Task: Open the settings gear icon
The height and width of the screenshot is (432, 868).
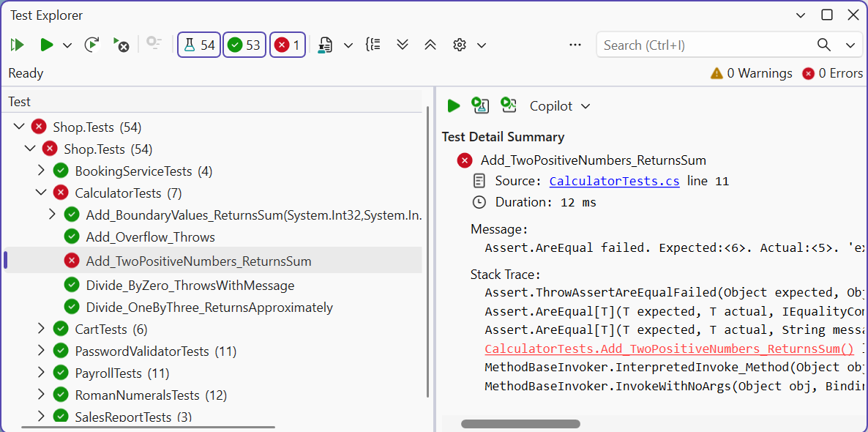Action: coord(460,45)
